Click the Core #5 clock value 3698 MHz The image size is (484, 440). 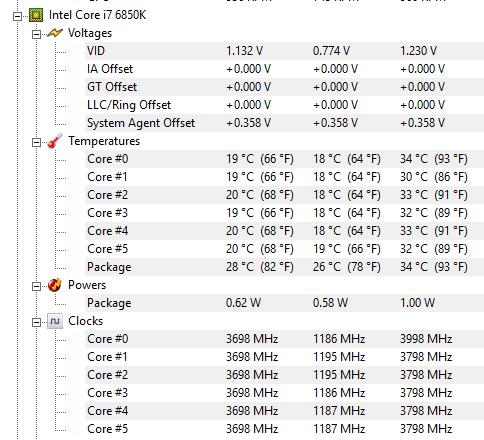coord(252,429)
